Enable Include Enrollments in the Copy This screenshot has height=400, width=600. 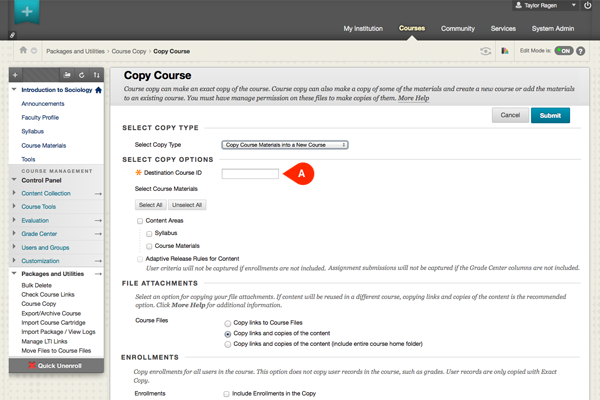tap(228, 394)
